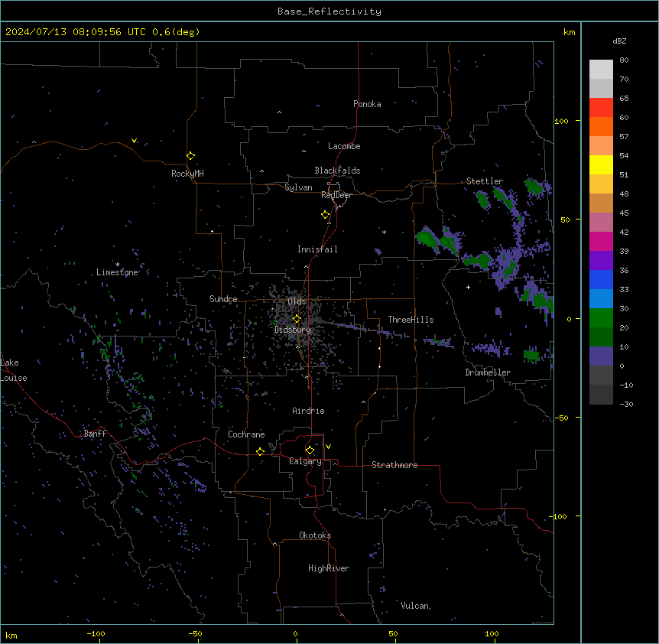Click the orange 57-60 dBZ swatch
The image size is (659, 644).
pos(601,126)
